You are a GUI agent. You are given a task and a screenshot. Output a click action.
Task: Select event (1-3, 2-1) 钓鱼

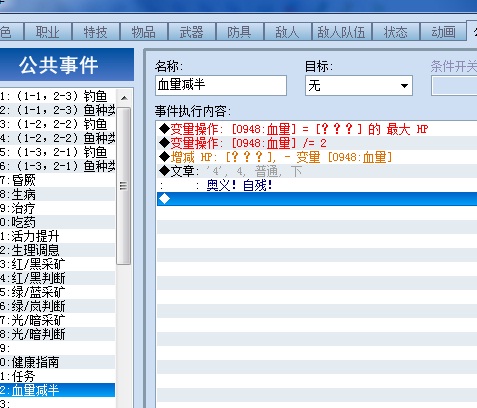pyautogui.click(x=57, y=152)
